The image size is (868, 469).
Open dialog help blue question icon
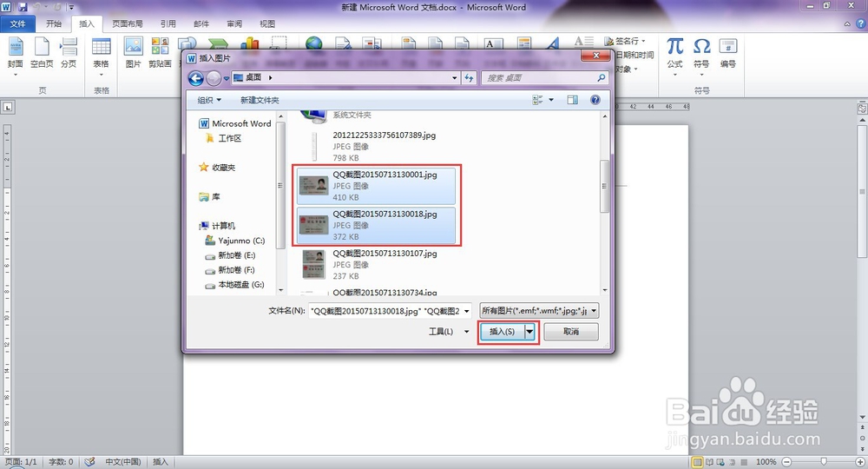595,100
